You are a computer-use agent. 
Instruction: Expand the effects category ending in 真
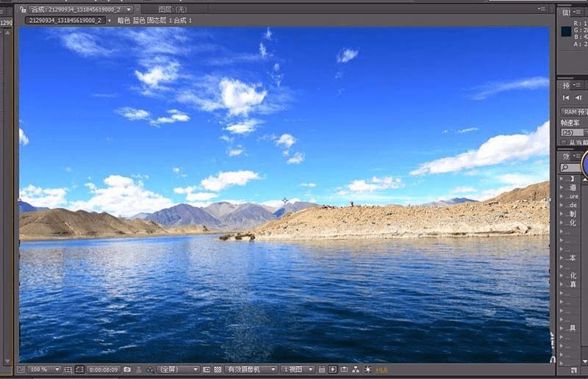[x=562, y=284]
